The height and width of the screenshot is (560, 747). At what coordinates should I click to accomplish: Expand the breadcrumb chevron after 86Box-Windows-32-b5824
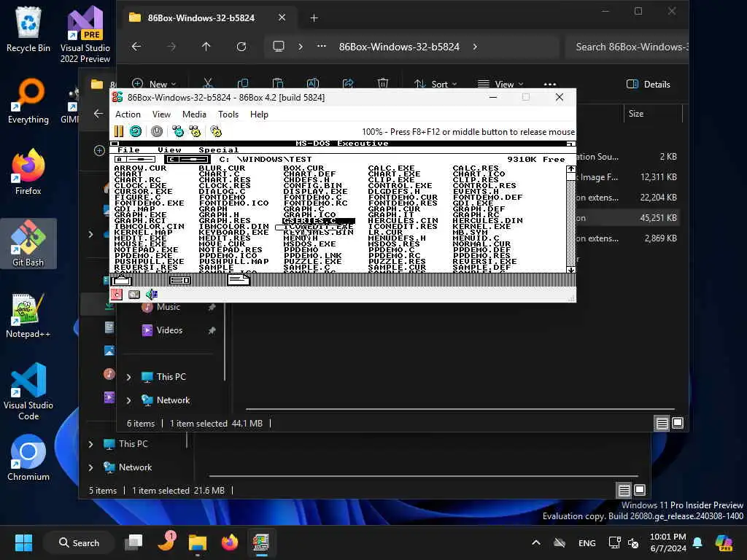pyautogui.click(x=475, y=47)
